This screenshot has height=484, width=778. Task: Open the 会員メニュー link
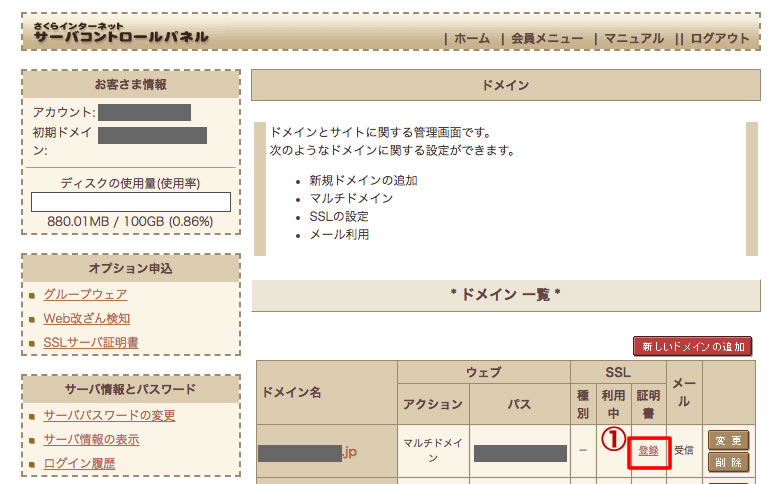pyautogui.click(x=546, y=39)
